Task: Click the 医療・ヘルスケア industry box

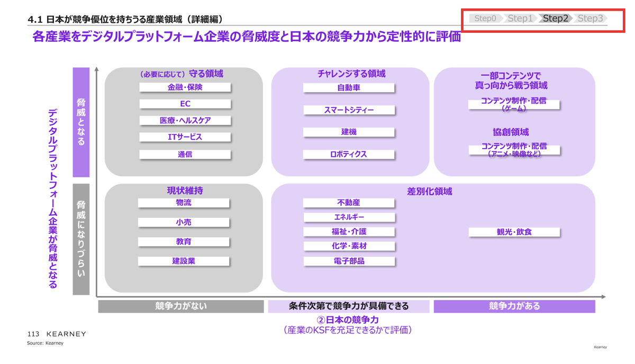Action: click(185, 121)
